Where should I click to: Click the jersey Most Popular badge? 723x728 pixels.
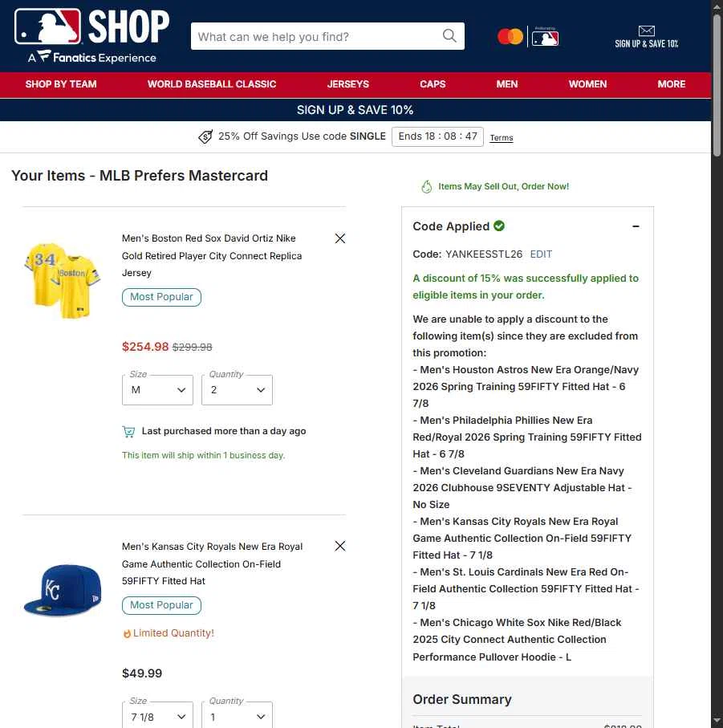pyautogui.click(x=161, y=297)
